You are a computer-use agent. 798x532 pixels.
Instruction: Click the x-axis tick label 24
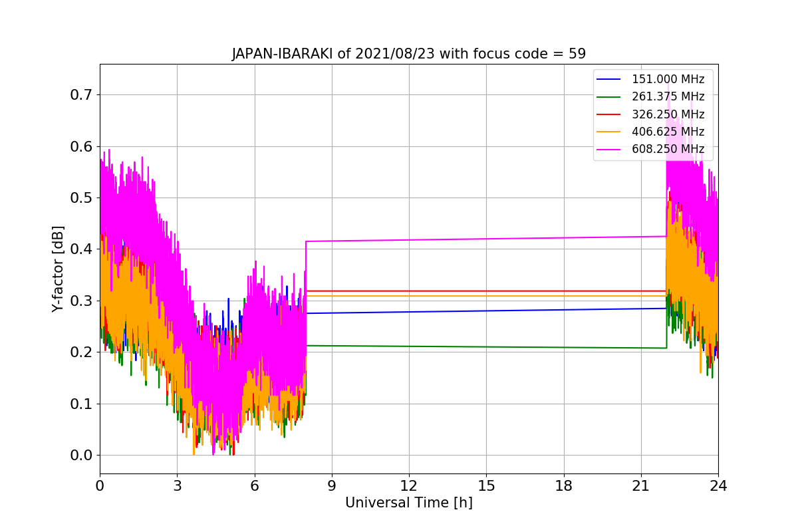(718, 486)
